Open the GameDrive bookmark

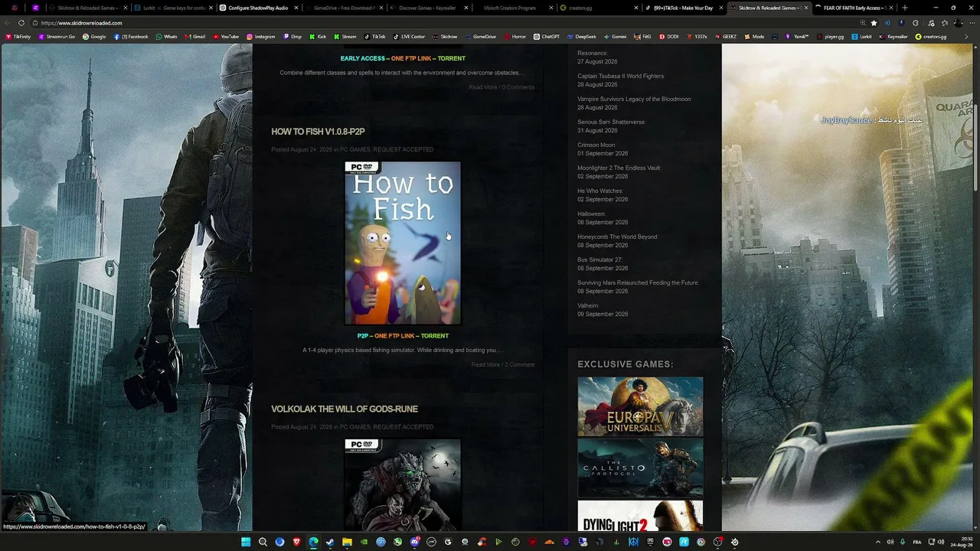pos(480,37)
